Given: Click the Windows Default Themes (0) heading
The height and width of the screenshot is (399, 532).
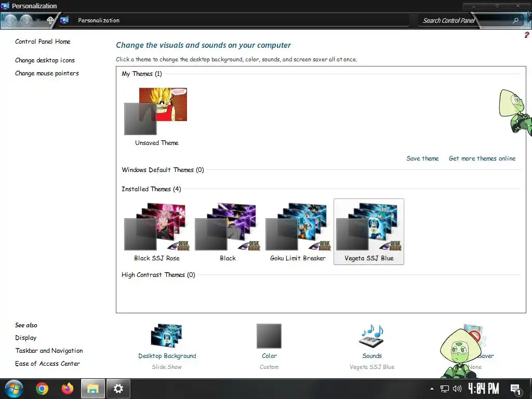Looking at the screenshot, I should pyautogui.click(x=163, y=170).
